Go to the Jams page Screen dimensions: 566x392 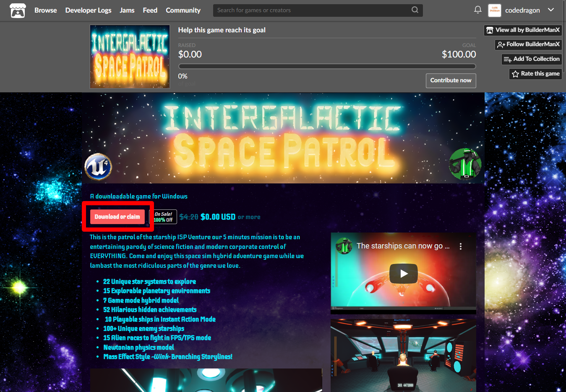127,10
